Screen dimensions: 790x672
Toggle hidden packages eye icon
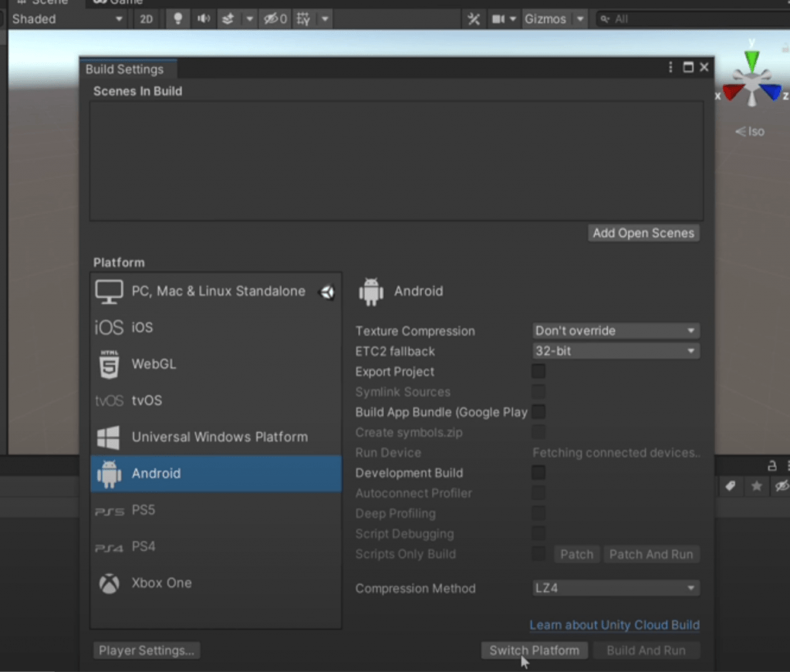[782, 486]
